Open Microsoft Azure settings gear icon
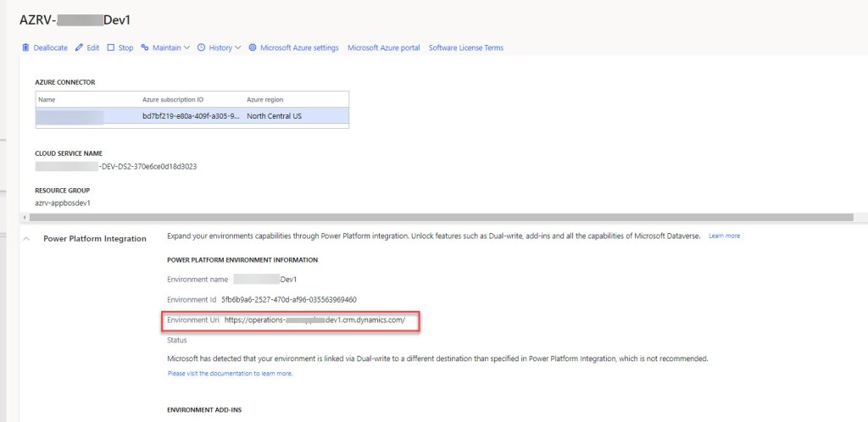The image size is (868, 422). click(x=253, y=48)
